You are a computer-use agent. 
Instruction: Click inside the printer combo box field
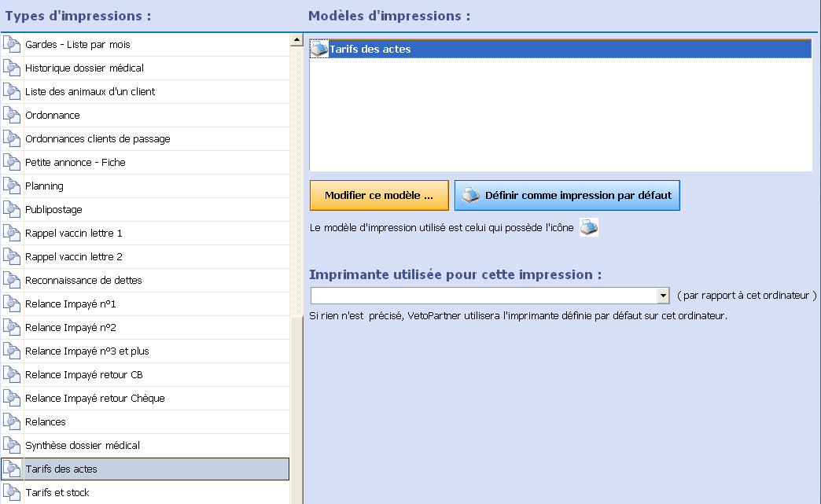coord(483,296)
